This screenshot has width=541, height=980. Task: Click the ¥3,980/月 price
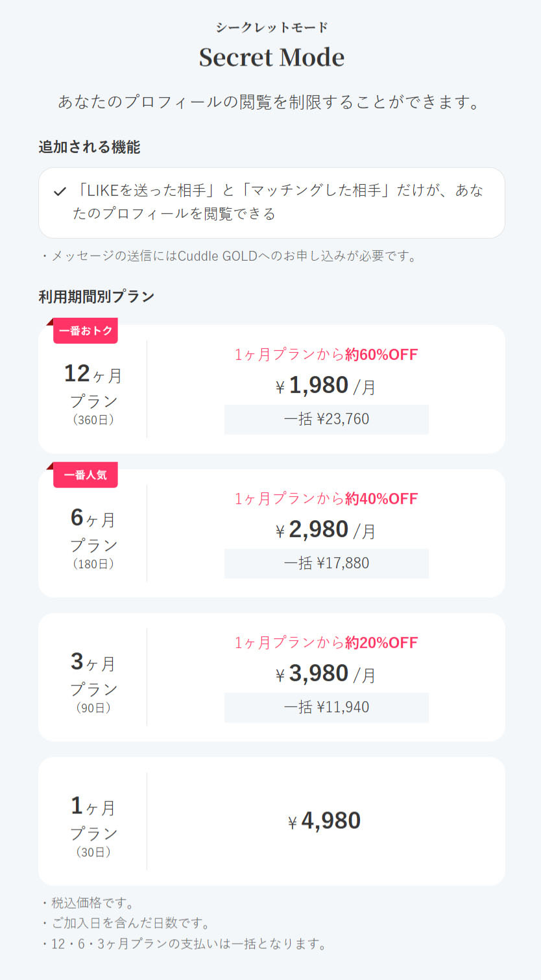pos(326,674)
